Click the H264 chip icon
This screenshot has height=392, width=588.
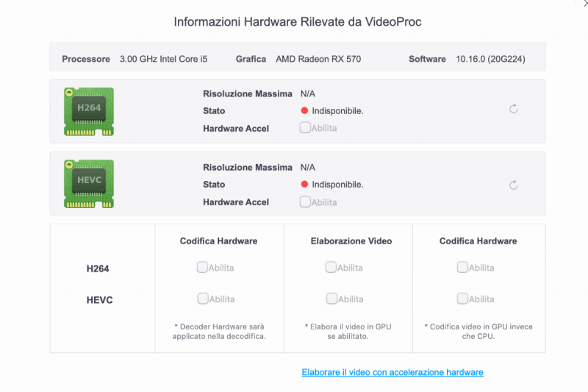pos(89,111)
